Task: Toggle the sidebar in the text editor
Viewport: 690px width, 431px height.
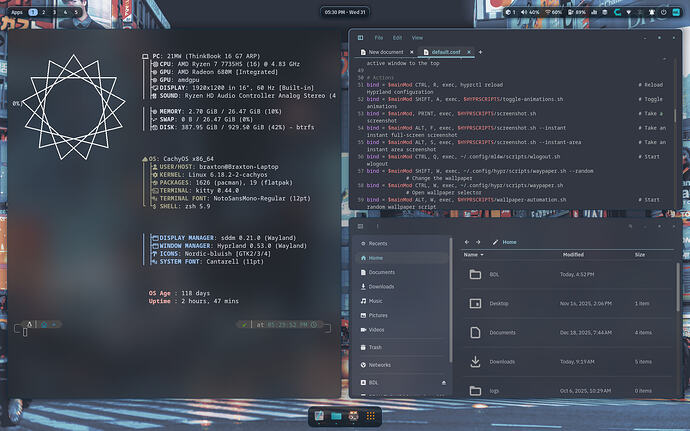Action: pyautogui.click(x=360, y=38)
